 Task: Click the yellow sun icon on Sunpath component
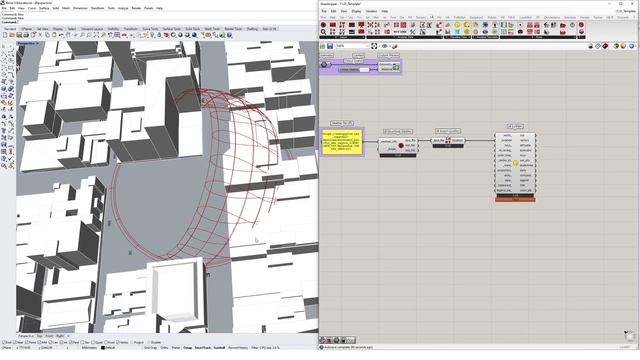(x=516, y=163)
